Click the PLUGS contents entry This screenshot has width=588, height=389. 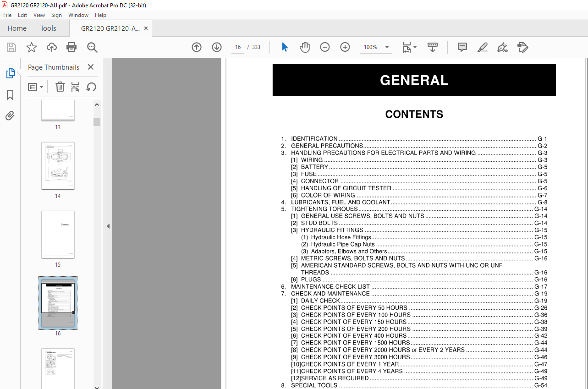419,279
